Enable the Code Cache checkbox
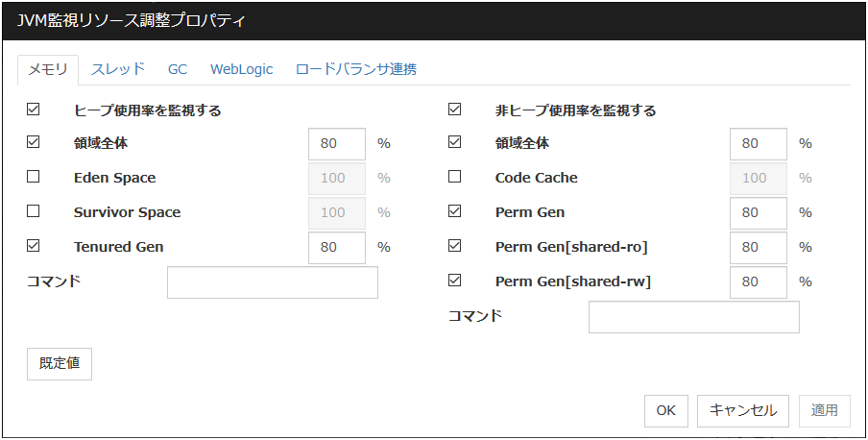 [455, 177]
